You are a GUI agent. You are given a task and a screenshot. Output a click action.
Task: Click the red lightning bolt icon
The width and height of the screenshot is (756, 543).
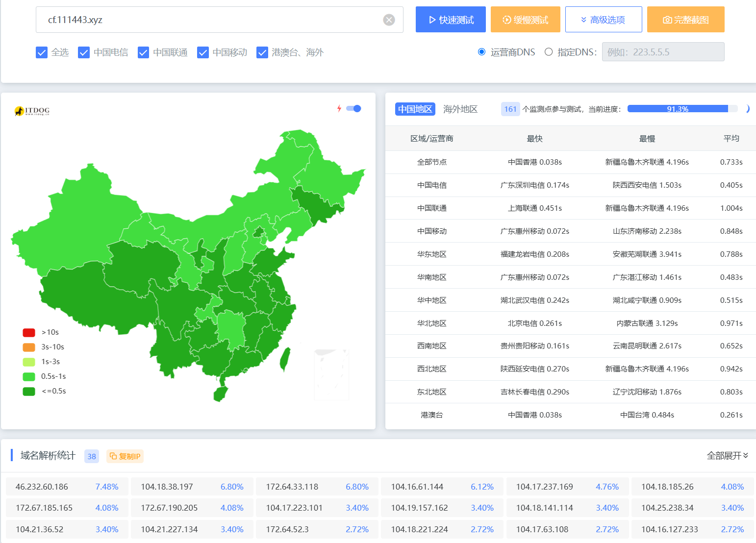coord(339,108)
